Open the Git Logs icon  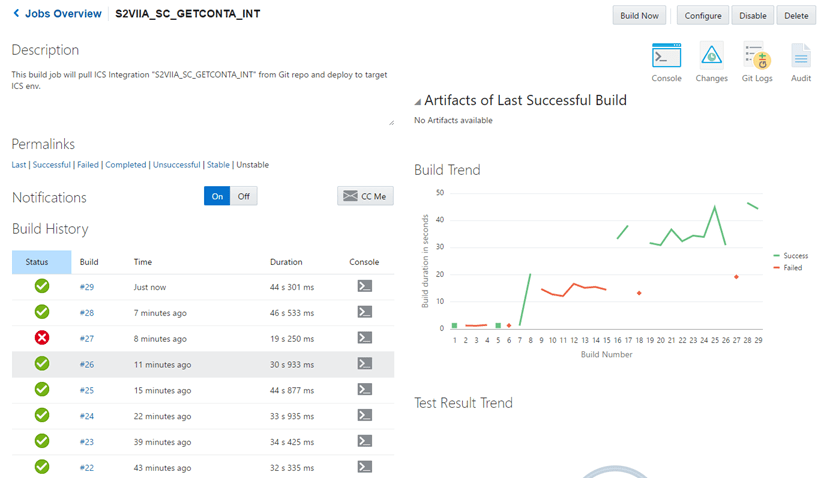(756, 56)
